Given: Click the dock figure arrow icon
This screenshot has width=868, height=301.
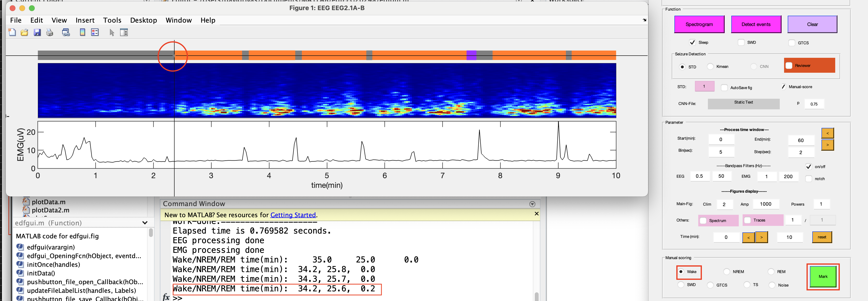Looking at the screenshot, I should [x=644, y=20].
